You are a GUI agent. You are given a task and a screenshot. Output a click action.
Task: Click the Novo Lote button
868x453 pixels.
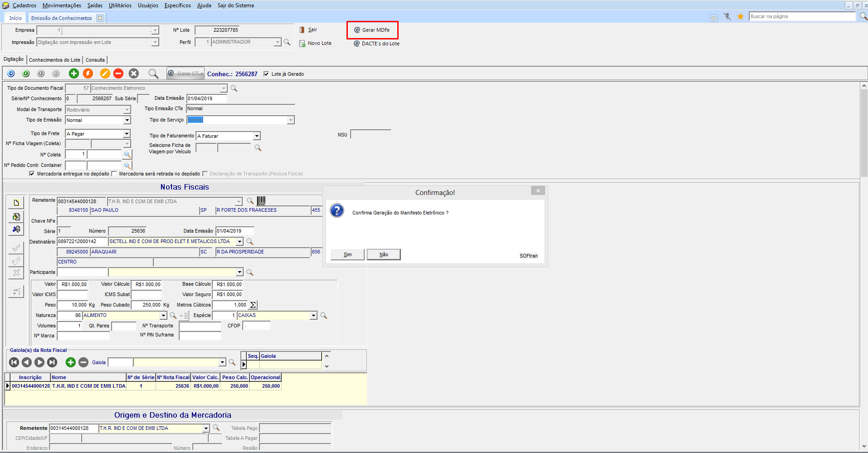point(316,44)
